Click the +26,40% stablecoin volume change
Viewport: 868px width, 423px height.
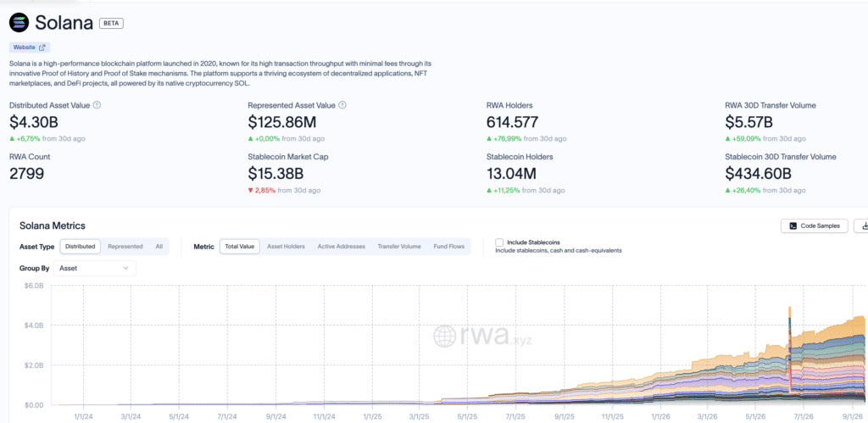743,191
